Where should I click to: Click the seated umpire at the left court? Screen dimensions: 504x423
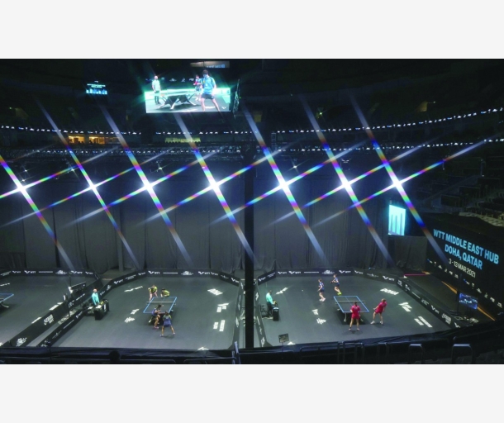(95, 297)
